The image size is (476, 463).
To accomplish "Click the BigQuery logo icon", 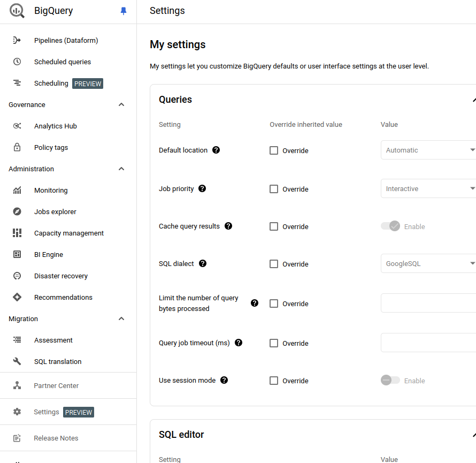I will click(x=17, y=11).
